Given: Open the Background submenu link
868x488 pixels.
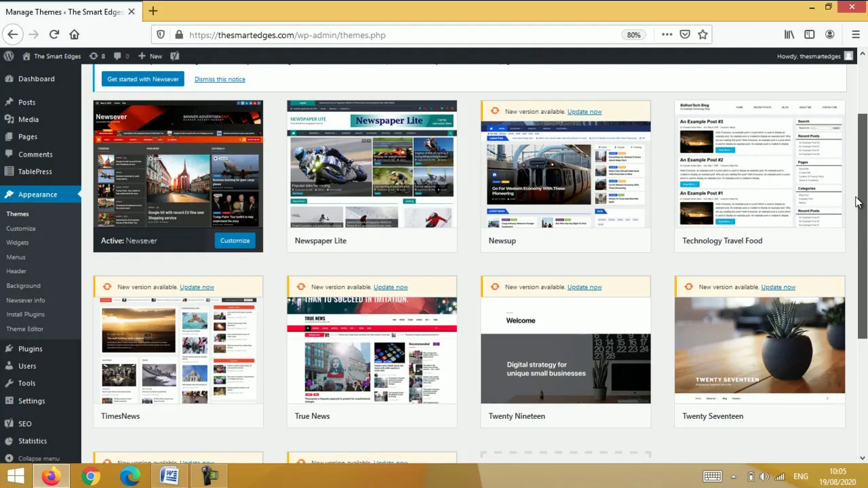Looking at the screenshot, I should (24, 286).
